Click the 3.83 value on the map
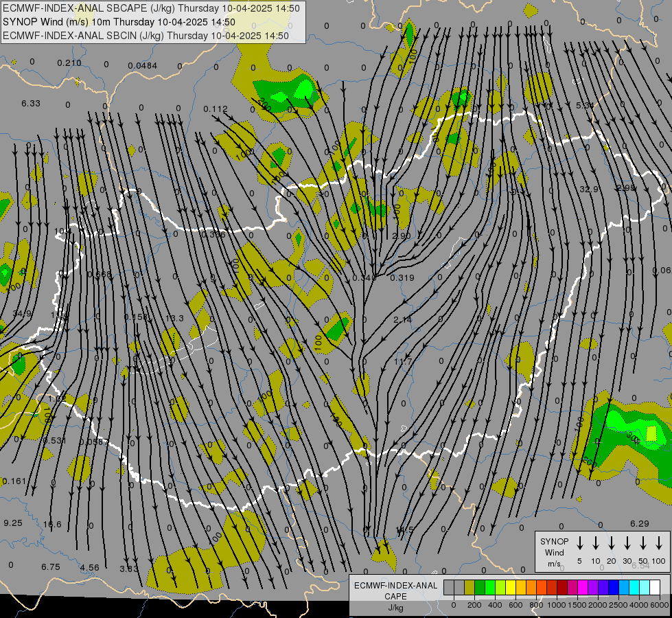 [129, 569]
